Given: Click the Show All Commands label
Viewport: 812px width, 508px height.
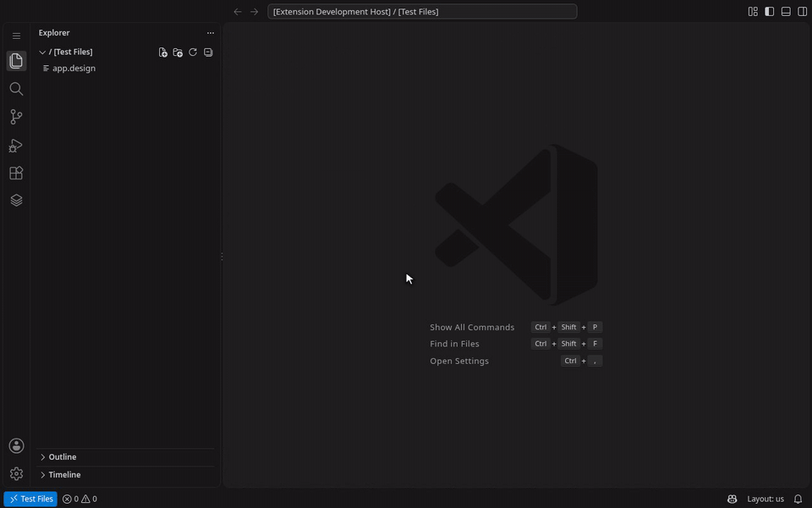Looking at the screenshot, I should pyautogui.click(x=472, y=327).
